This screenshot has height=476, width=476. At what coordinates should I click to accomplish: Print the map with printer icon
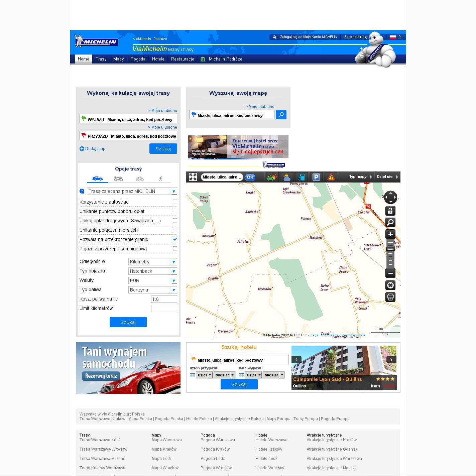pos(390,297)
